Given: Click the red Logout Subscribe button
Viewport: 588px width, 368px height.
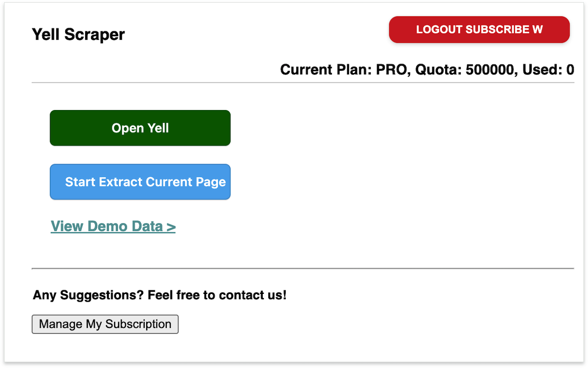Looking at the screenshot, I should [479, 30].
